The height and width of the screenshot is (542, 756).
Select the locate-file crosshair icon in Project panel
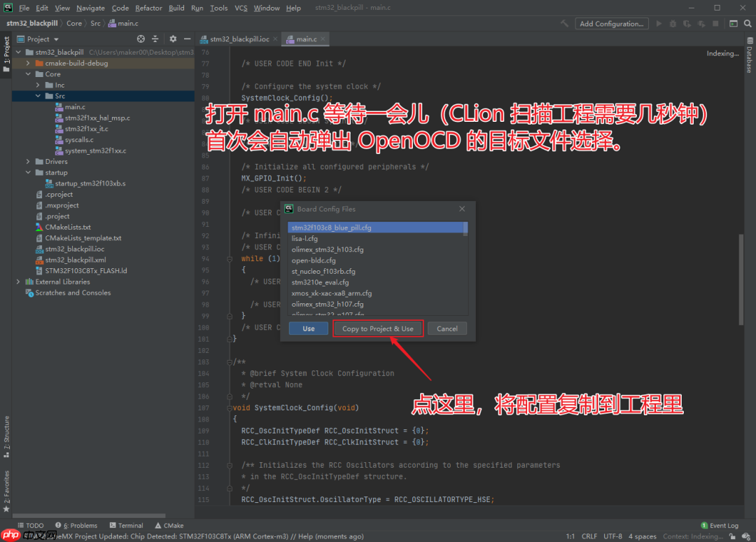coord(141,39)
